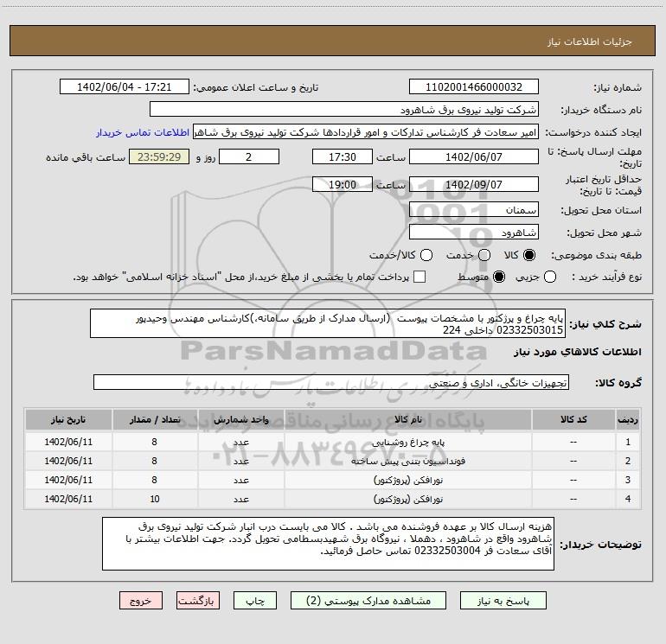The height and width of the screenshot is (644, 666).
Task: Select the 'کالا/خدمت' radio button
Action: point(426,255)
